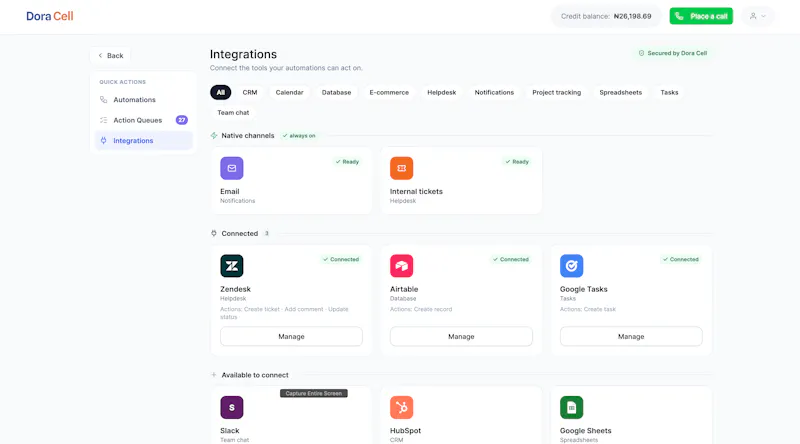Select the All filter tab
Screen dimensions: 800x444
tap(220, 92)
